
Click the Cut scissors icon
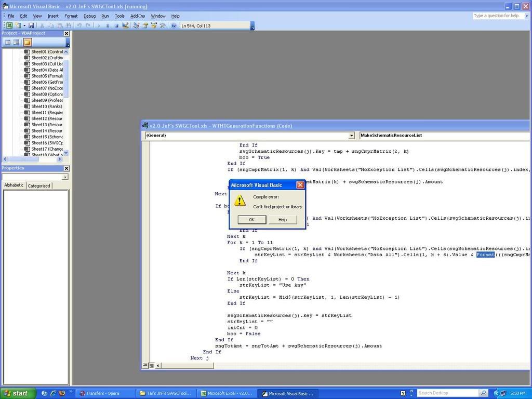tap(42, 25)
